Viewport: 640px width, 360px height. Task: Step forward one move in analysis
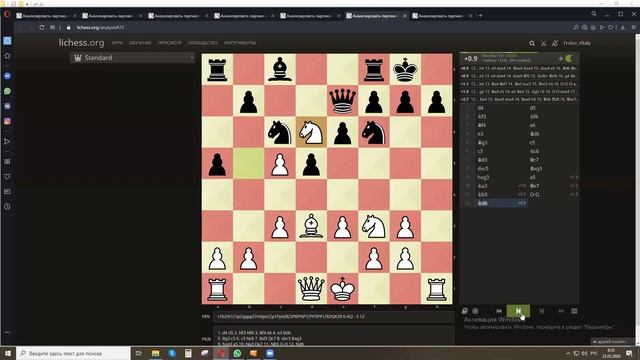click(x=542, y=311)
